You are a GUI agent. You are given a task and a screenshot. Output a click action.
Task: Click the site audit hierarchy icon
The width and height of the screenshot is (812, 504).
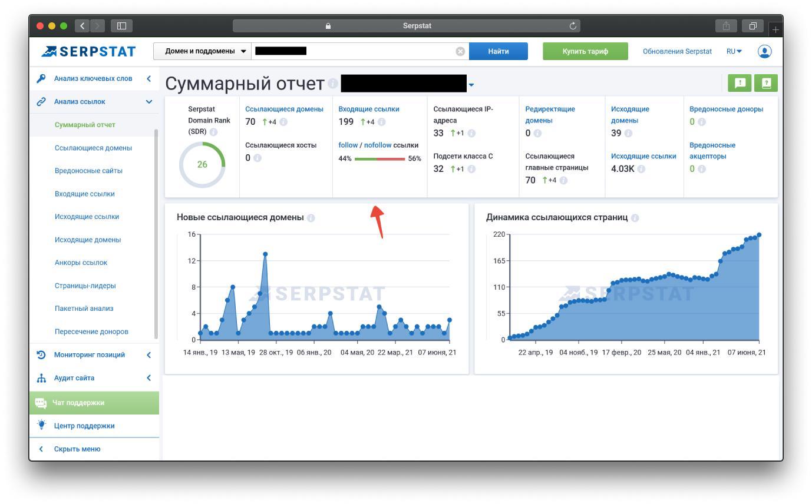pos(41,378)
